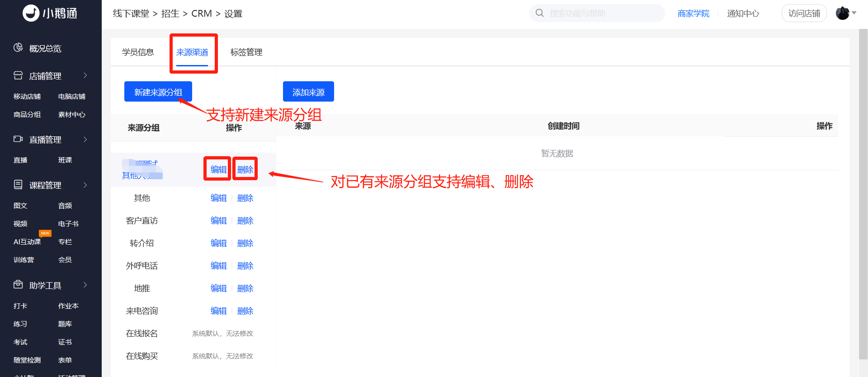Switch to the 学员信息 tab
868x377 pixels.
[138, 52]
